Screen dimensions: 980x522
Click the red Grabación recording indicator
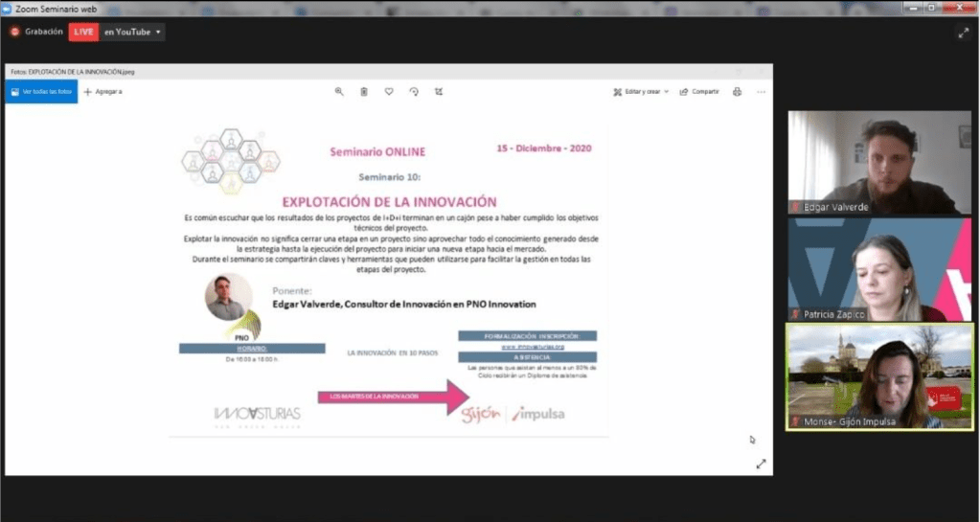pyautogui.click(x=37, y=32)
